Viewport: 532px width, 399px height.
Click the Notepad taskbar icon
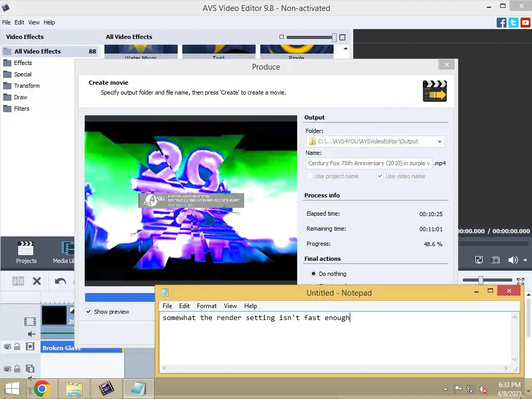tap(138, 389)
